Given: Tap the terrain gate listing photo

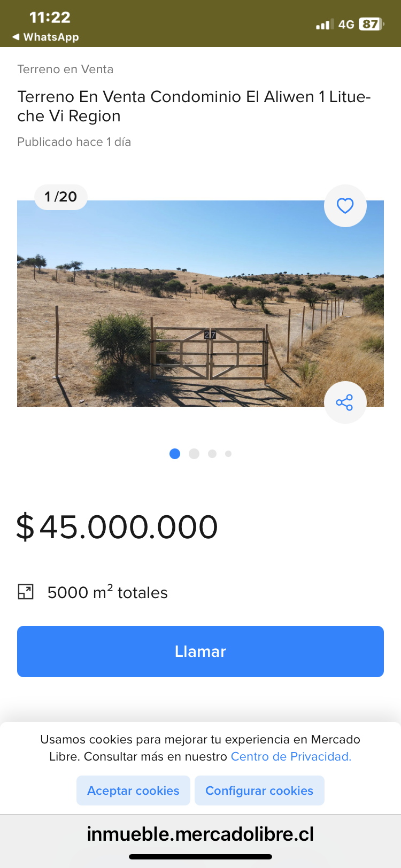Looking at the screenshot, I should (200, 303).
